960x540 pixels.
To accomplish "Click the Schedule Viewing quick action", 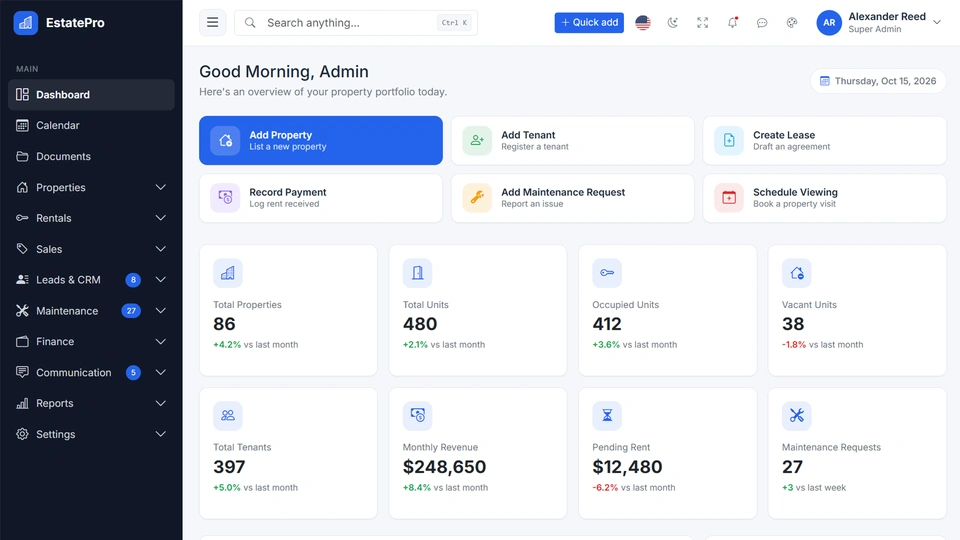I will pos(825,198).
